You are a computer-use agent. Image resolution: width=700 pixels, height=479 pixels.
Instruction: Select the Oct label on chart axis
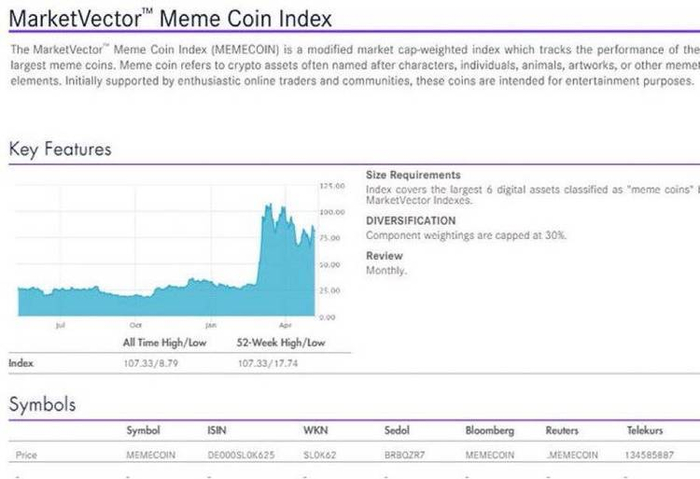pos(136,325)
